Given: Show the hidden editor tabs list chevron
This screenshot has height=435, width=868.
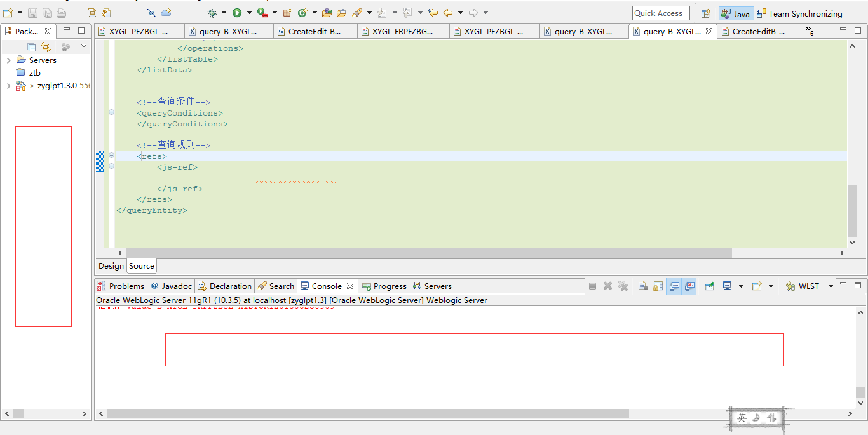Looking at the screenshot, I should tap(809, 30).
